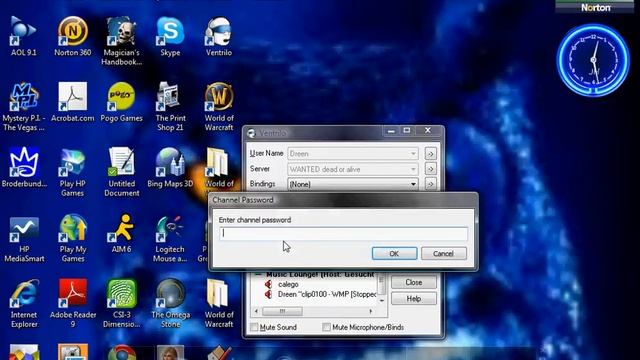Click the speaker icon beside Dreen user
This screenshot has height=360, width=640.
point(268,294)
